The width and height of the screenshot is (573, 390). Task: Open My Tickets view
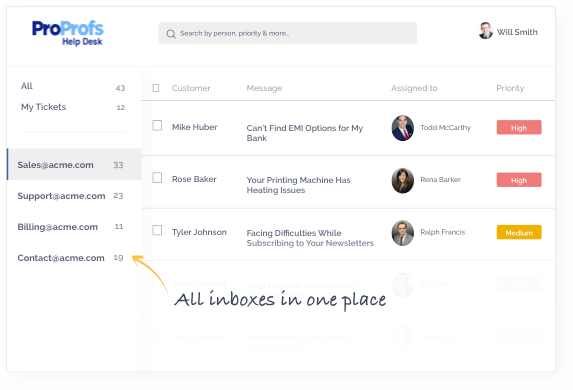coord(43,107)
